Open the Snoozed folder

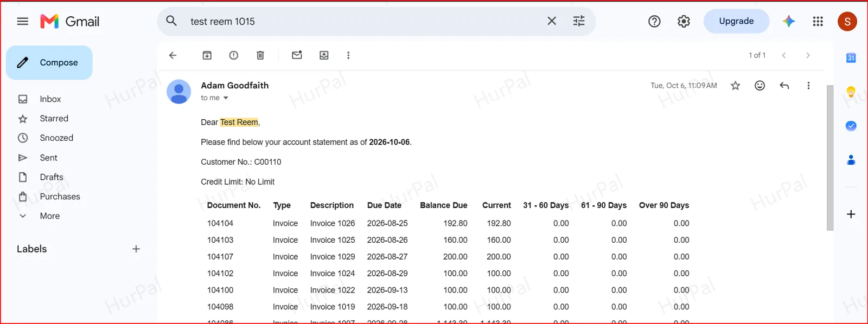(56, 138)
